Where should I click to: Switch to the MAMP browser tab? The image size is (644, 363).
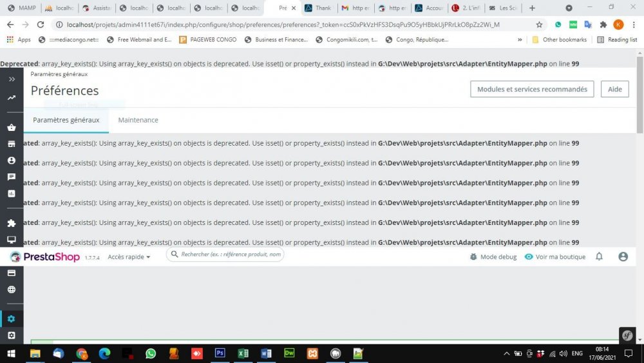[22, 8]
